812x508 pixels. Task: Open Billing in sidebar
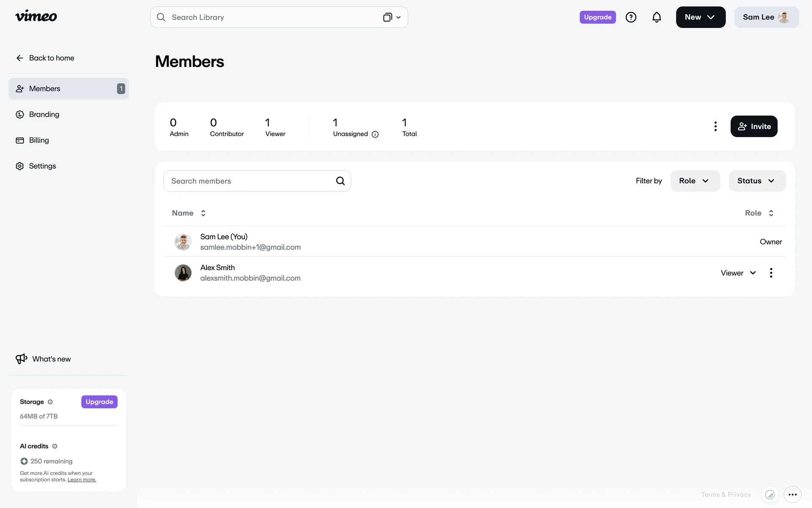[39, 140]
